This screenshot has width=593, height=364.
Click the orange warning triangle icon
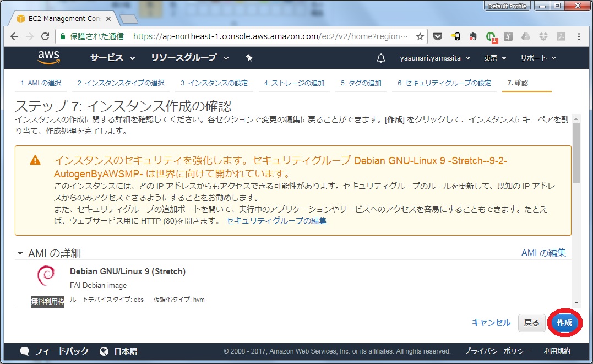click(35, 160)
